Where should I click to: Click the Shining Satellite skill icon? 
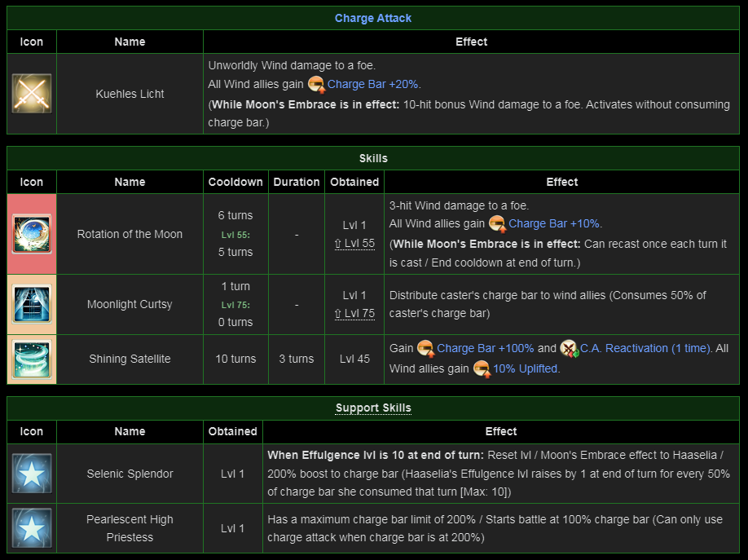[x=32, y=359]
